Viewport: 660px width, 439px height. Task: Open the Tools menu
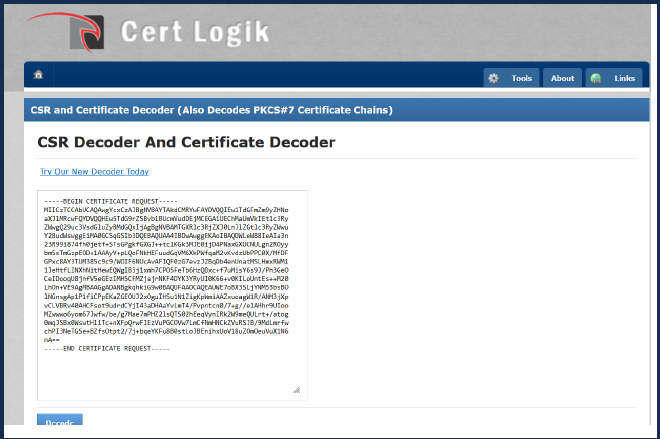pos(511,78)
